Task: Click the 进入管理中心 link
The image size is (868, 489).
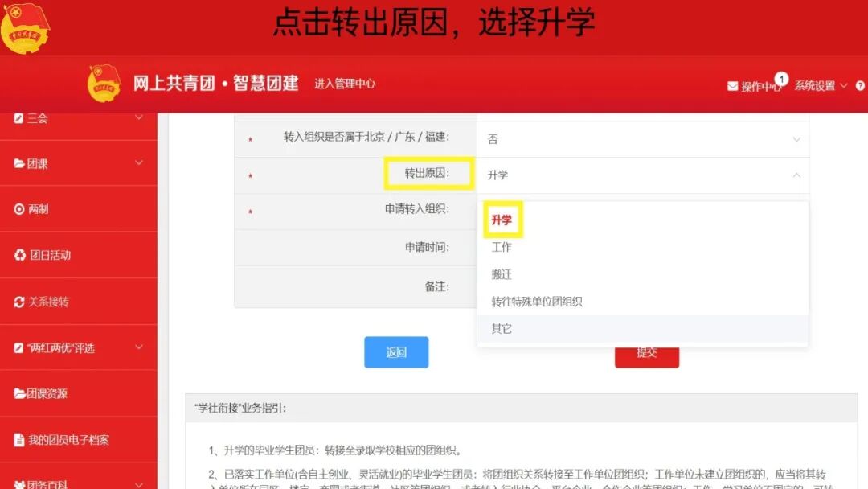Action: pyautogui.click(x=345, y=84)
